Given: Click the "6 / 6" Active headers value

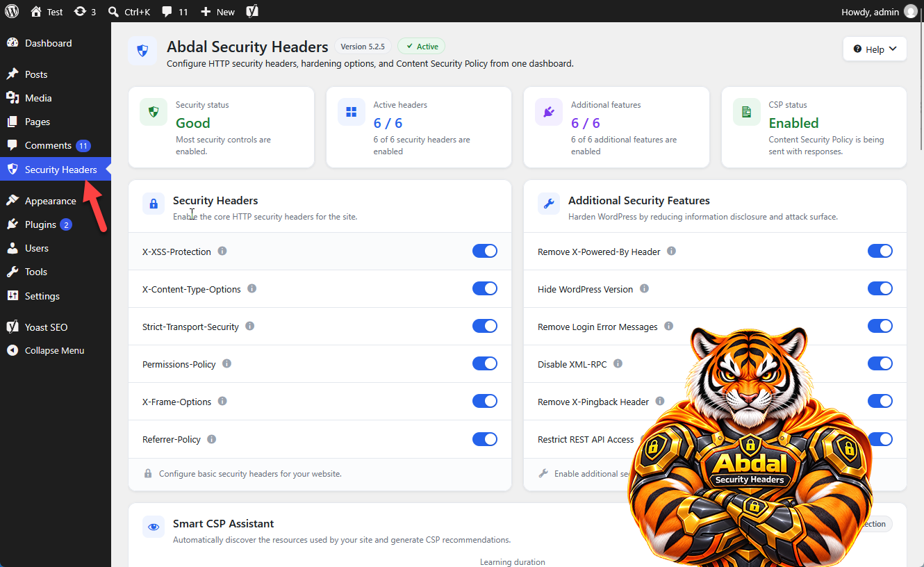Looking at the screenshot, I should pyautogui.click(x=388, y=123).
